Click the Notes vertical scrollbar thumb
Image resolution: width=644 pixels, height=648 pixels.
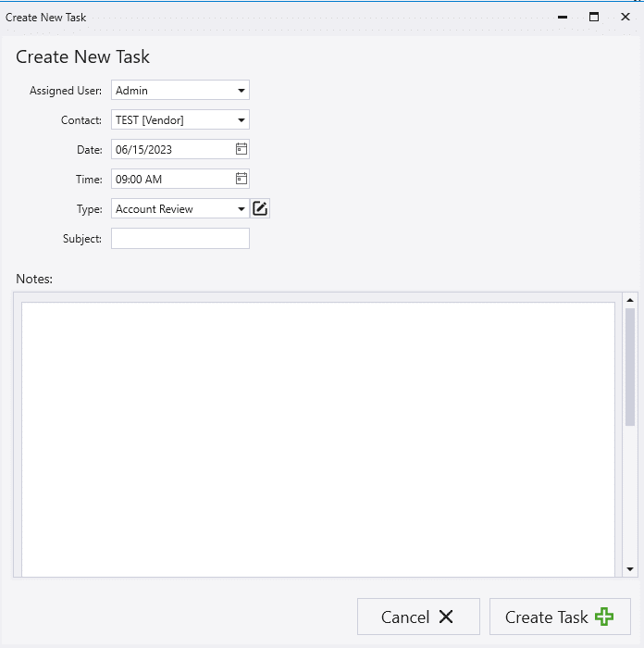630,366
